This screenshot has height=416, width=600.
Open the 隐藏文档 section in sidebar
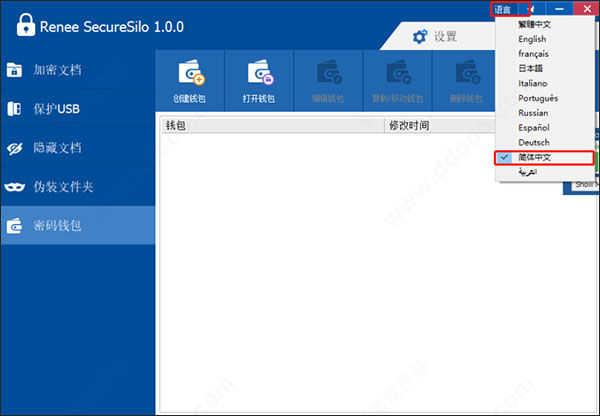tap(78, 148)
